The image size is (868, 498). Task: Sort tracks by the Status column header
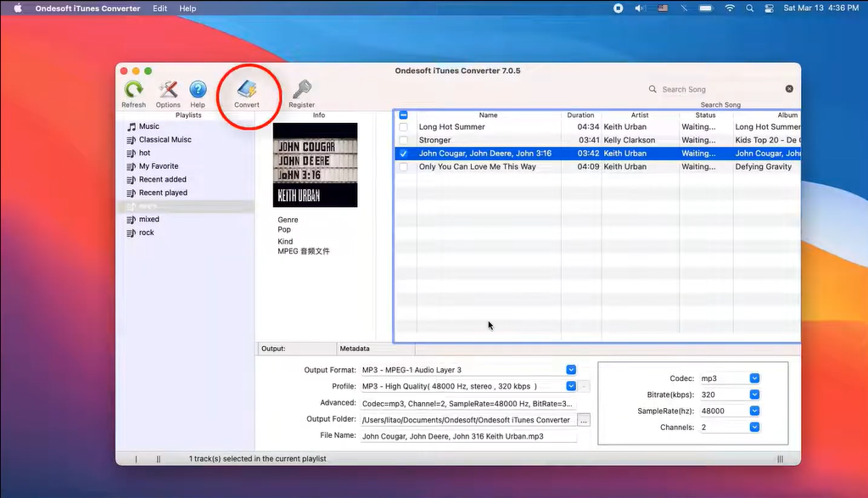point(706,115)
